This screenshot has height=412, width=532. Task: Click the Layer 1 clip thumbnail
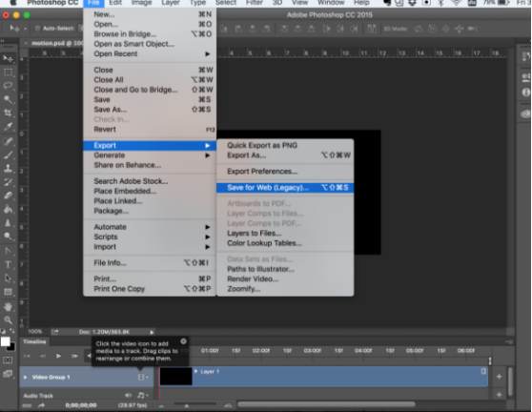(x=175, y=377)
